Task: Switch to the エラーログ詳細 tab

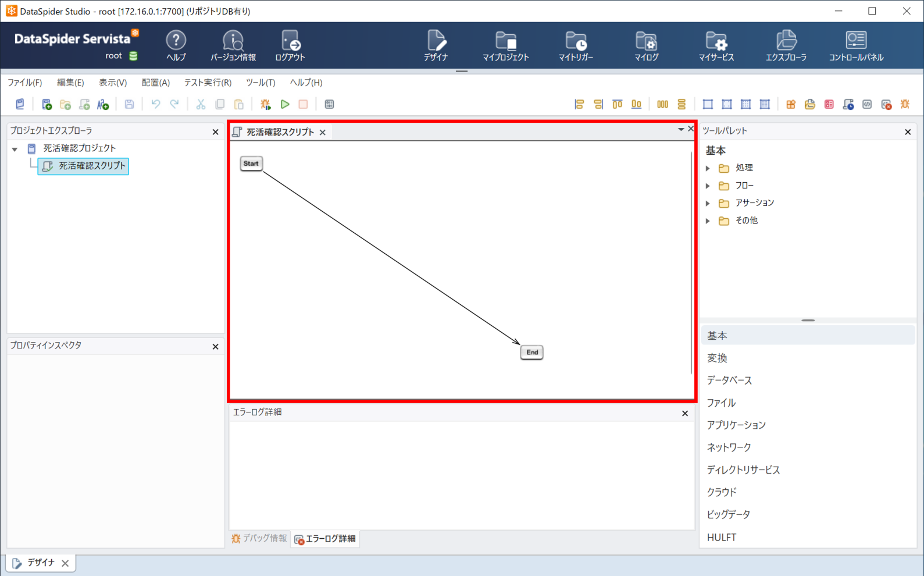Action: click(325, 539)
